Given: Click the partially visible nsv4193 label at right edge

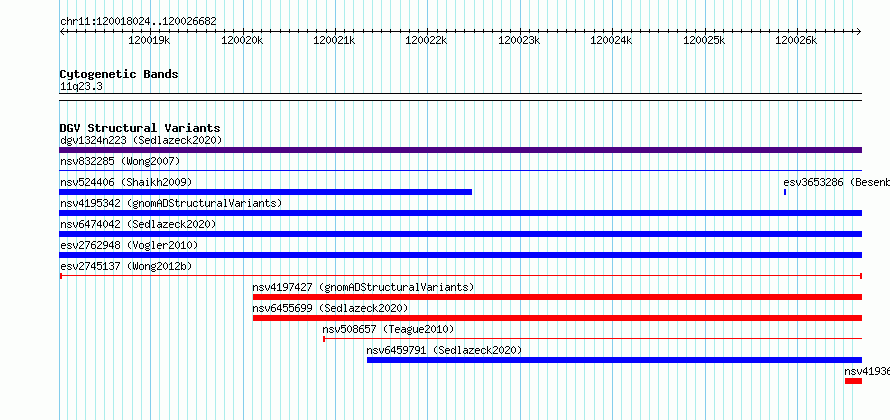Looking at the screenshot, I should 867,371.
